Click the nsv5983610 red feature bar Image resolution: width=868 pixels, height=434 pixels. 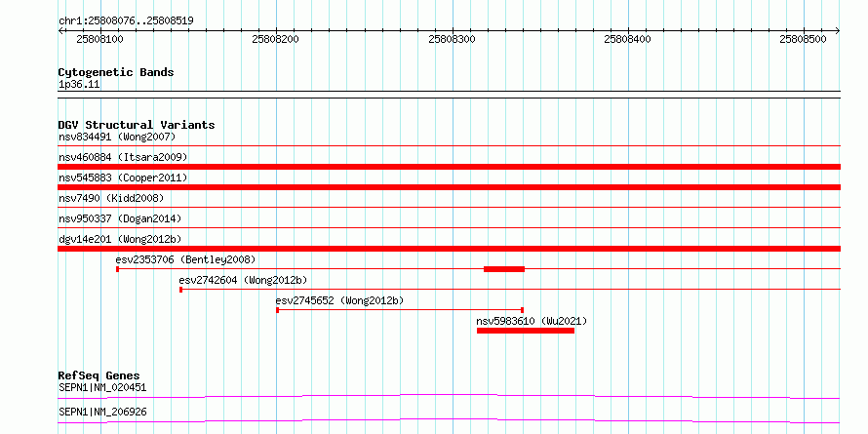click(x=526, y=331)
